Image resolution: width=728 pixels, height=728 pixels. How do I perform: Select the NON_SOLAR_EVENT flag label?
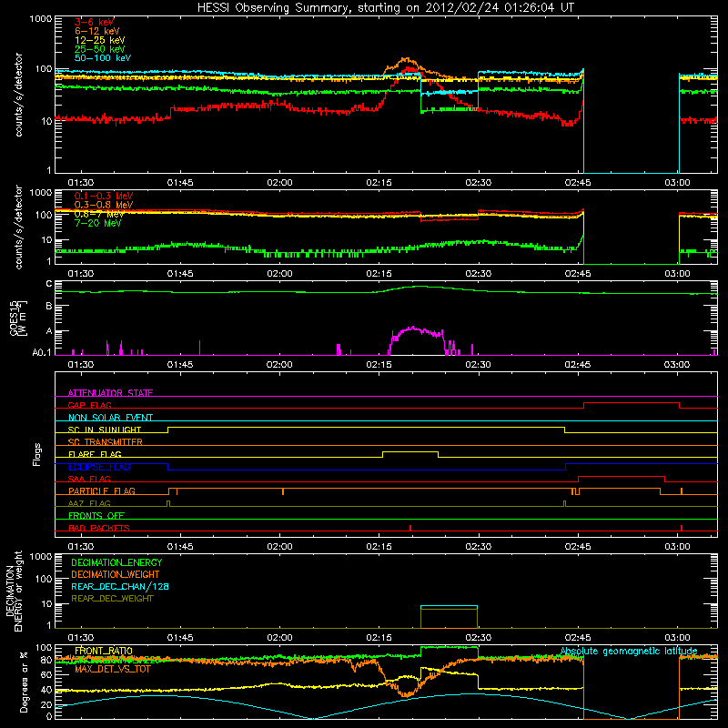coord(110,418)
